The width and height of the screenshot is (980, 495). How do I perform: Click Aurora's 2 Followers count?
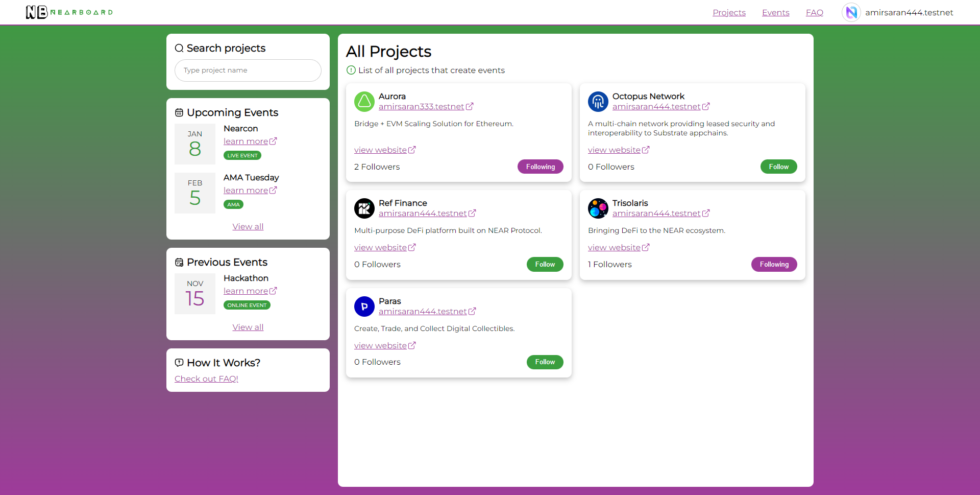[377, 167]
